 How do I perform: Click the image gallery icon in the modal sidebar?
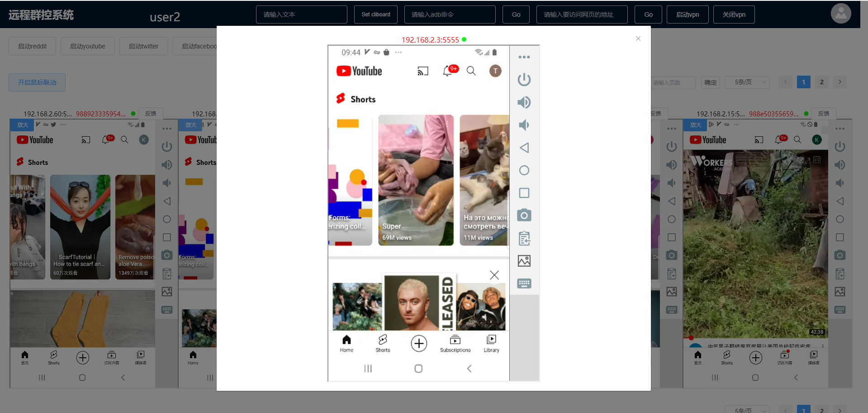tap(524, 261)
